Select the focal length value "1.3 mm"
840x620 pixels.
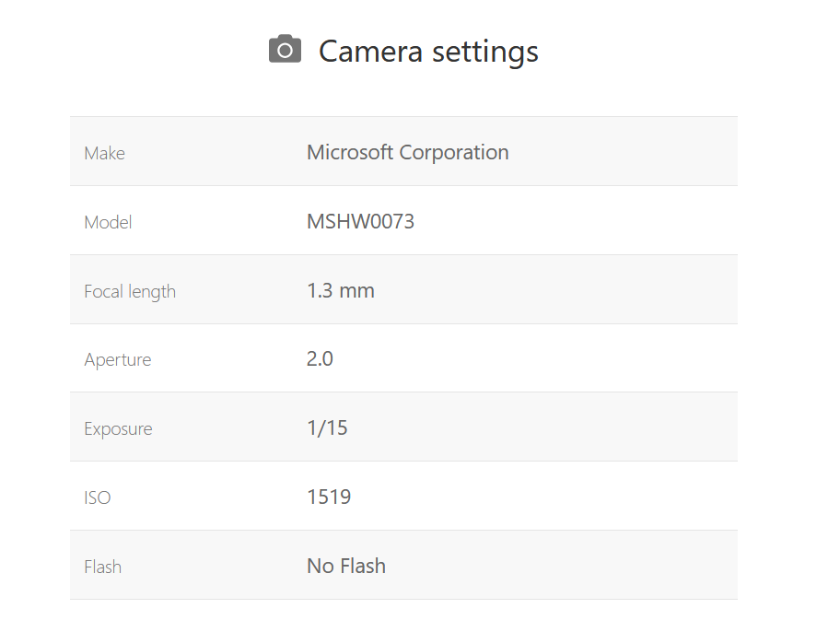click(x=341, y=290)
